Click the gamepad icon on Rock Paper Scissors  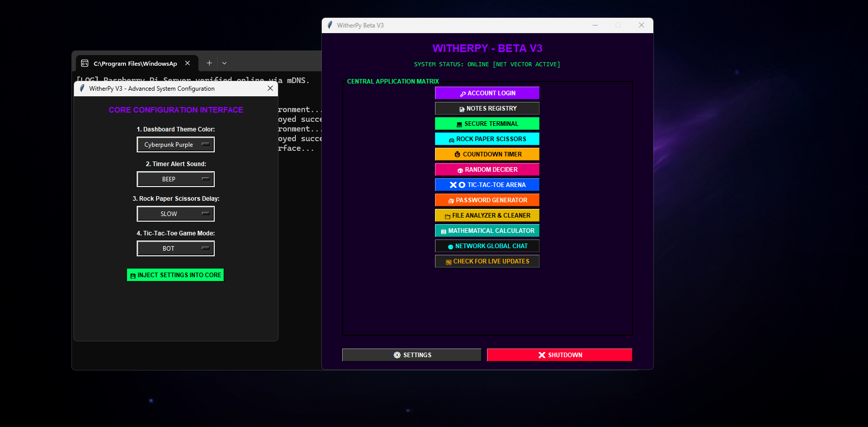(451, 140)
